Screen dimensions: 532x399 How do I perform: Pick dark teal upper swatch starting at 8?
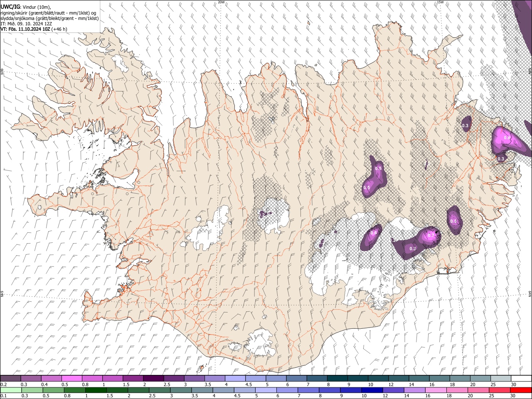point(337,379)
